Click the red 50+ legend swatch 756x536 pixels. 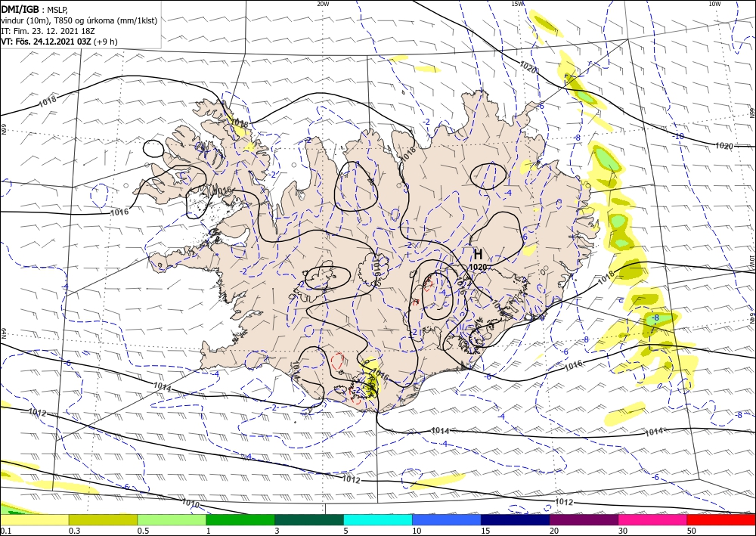(721, 519)
